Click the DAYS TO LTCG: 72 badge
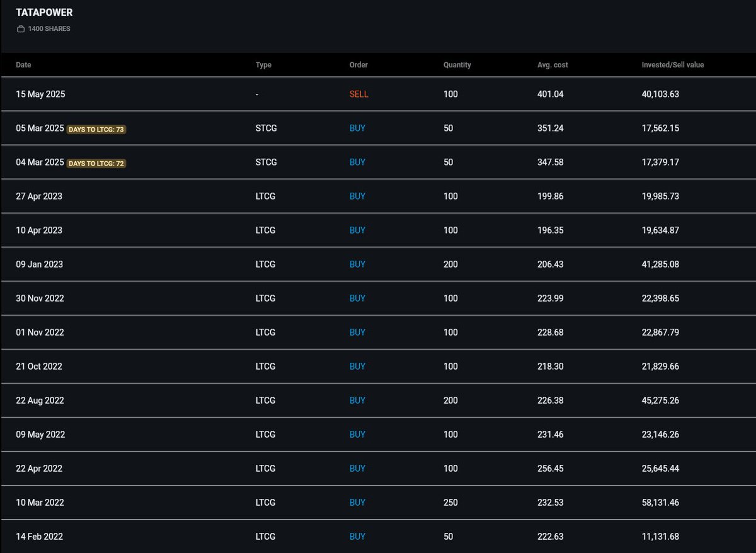This screenshot has width=756, height=553. coord(97,163)
